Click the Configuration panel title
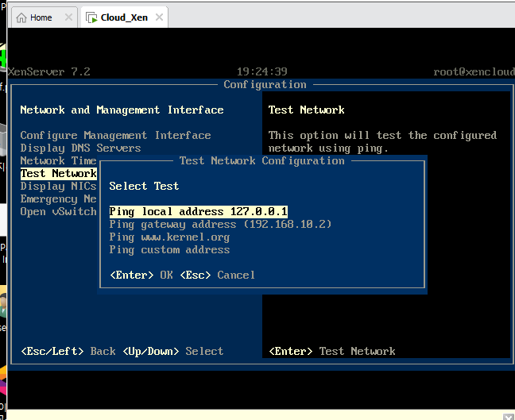This screenshot has width=515, height=420. pyautogui.click(x=265, y=85)
